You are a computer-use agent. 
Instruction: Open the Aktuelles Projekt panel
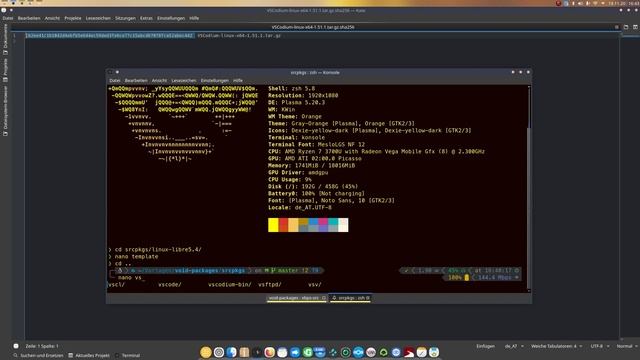click(x=89, y=356)
